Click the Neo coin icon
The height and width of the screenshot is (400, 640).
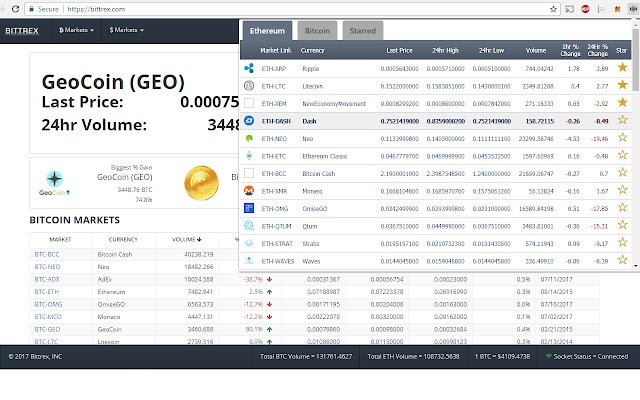tap(249, 138)
